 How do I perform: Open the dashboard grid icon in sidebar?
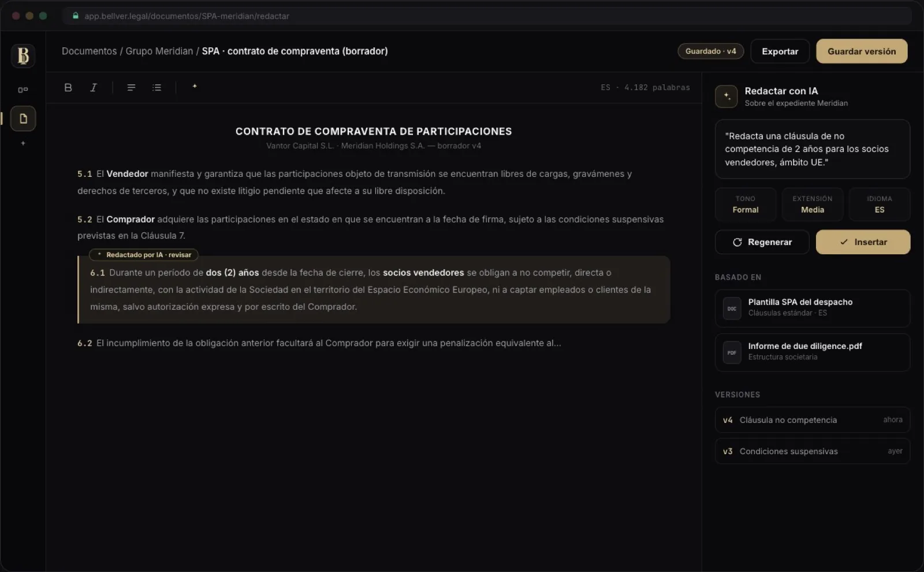click(x=23, y=90)
